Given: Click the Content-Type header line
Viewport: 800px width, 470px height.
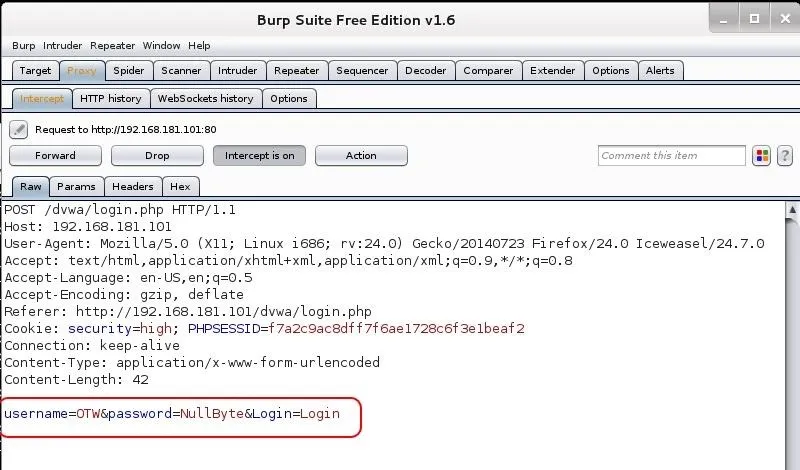Looking at the screenshot, I should point(192,363).
